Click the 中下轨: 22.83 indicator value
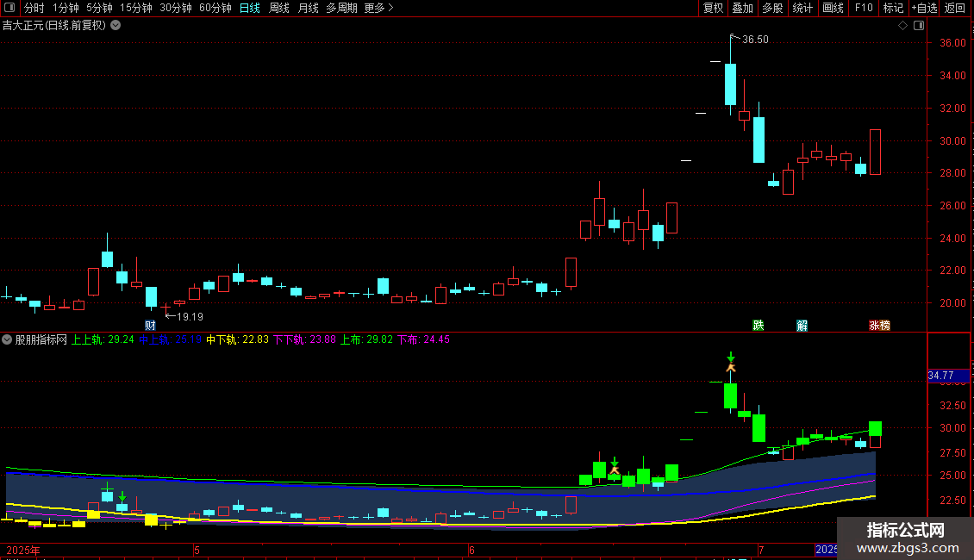Viewport: 974px width, 560px height. (237, 339)
